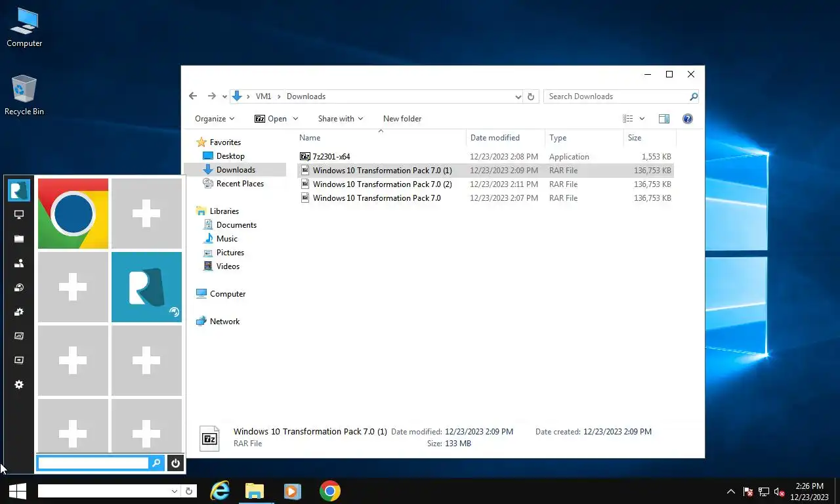Open the Recycle Bin desktop icon
The image size is (840, 504).
point(24,95)
